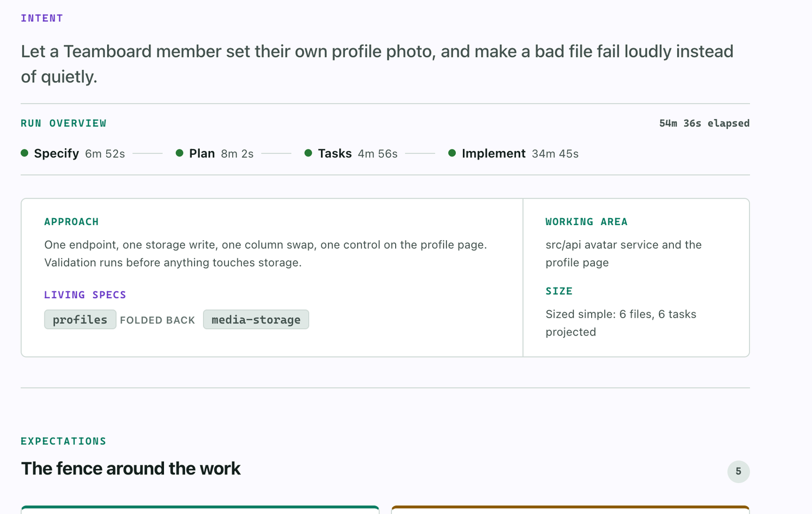This screenshot has height=514, width=812.
Task: Click the WORKING AREA heading
Action: pyautogui.click(x=586, y=222)
